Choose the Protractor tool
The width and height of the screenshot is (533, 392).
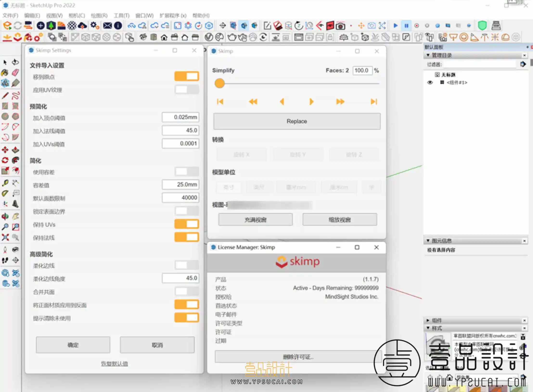click(5, 193)
